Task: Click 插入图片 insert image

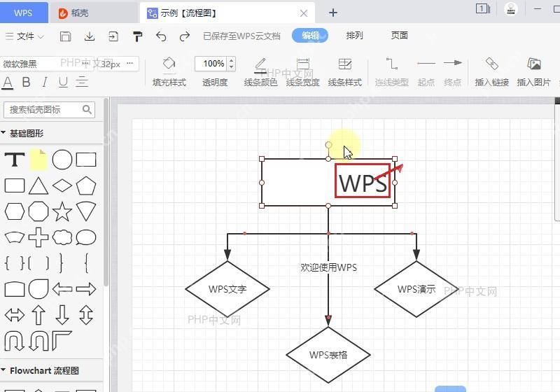Action: coord(534,72)
